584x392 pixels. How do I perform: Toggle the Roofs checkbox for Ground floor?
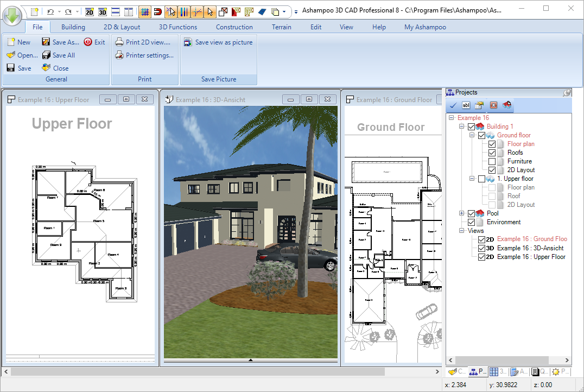coord(492,152)
